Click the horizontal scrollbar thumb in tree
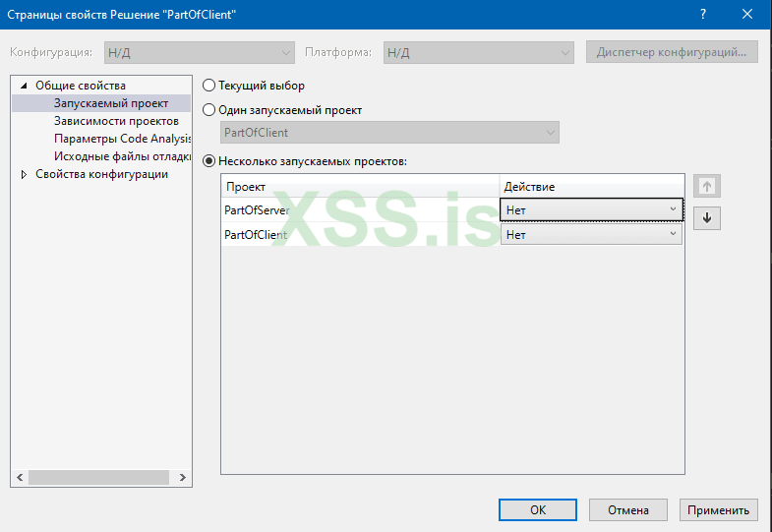Screen dimensions: 772x532 click(98, 477)
